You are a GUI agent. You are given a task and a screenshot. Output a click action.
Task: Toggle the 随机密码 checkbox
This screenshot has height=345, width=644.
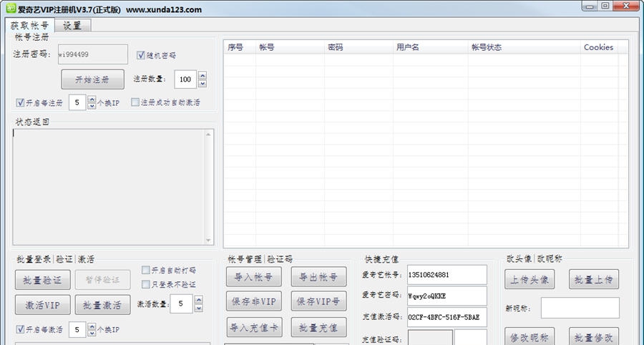[141, 55]
